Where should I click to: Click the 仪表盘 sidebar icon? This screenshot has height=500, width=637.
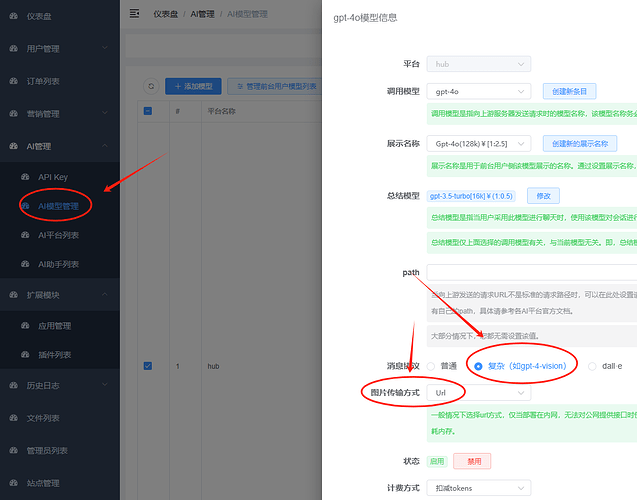13,16
